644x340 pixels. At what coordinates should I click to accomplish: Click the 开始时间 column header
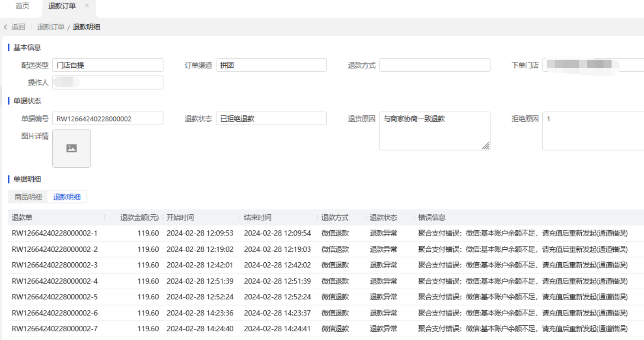(x=180, y=218)
